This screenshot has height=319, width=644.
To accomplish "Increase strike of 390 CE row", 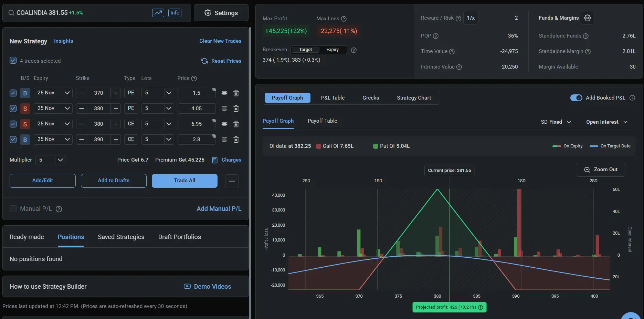I will point(116,140).
